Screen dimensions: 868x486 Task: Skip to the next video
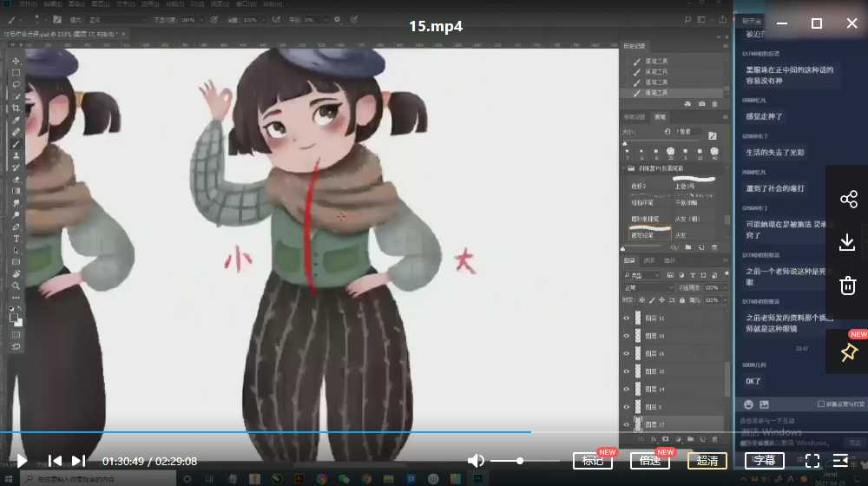coord(78,461)
